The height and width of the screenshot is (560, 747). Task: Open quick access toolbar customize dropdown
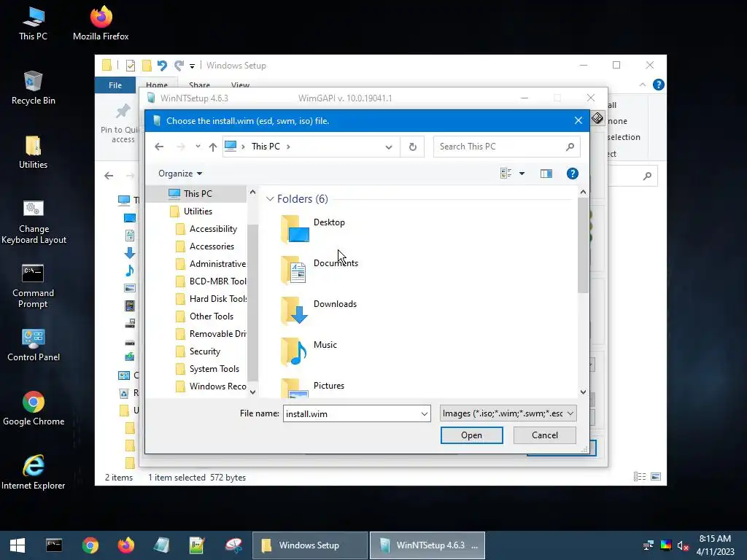tap(192, 66)
